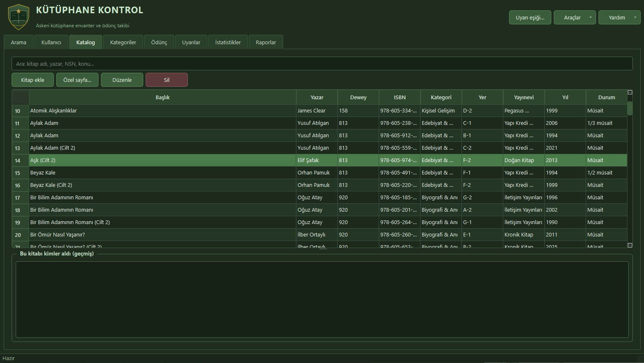Click year 2021 cell
Image resolution: width=644 pixels, height=363 pixels.
565,148
